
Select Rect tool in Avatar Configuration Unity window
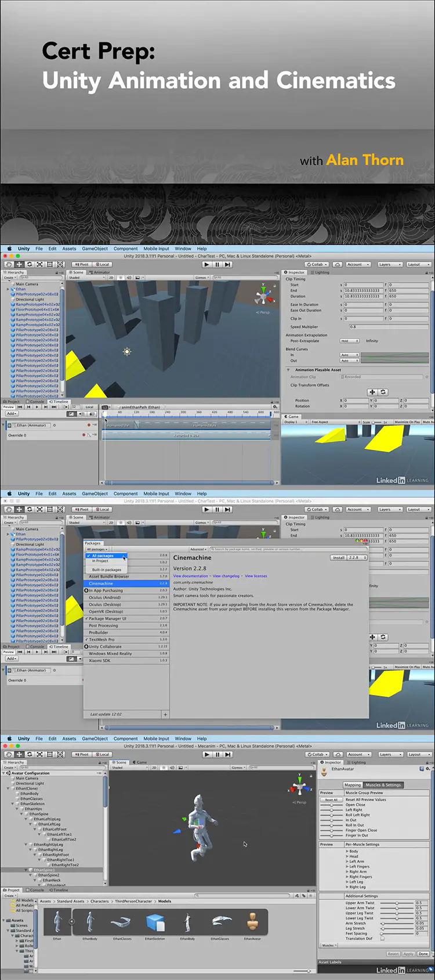(50, 754)
